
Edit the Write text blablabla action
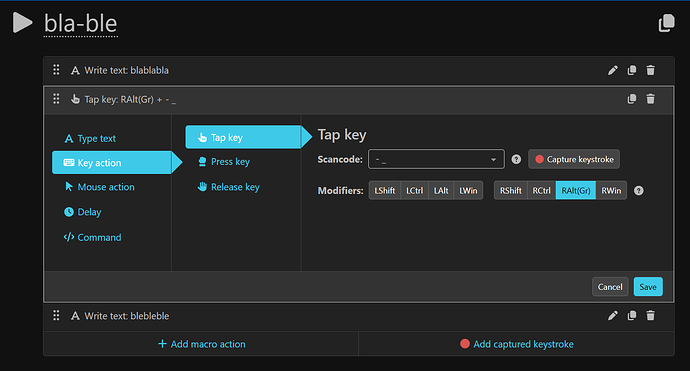click(613, 70)
